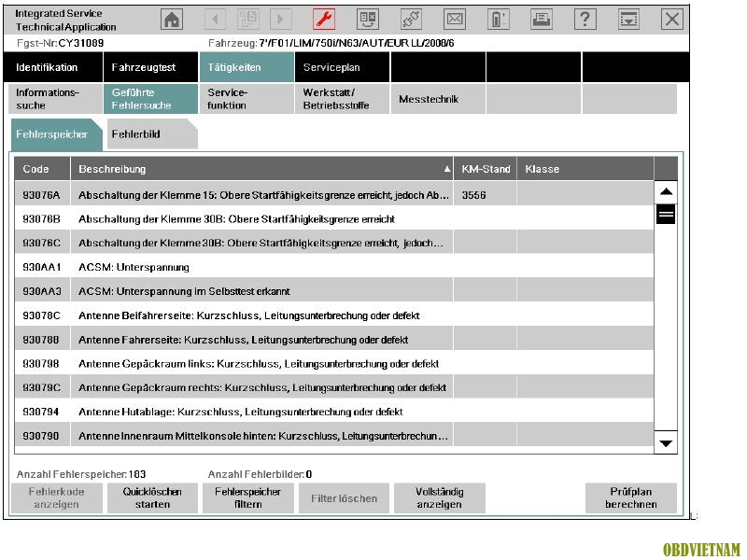The height and width of the screenshot is (560, 747).
Task: Switch to the Fehlerbild tab
Action: [152, 134]
